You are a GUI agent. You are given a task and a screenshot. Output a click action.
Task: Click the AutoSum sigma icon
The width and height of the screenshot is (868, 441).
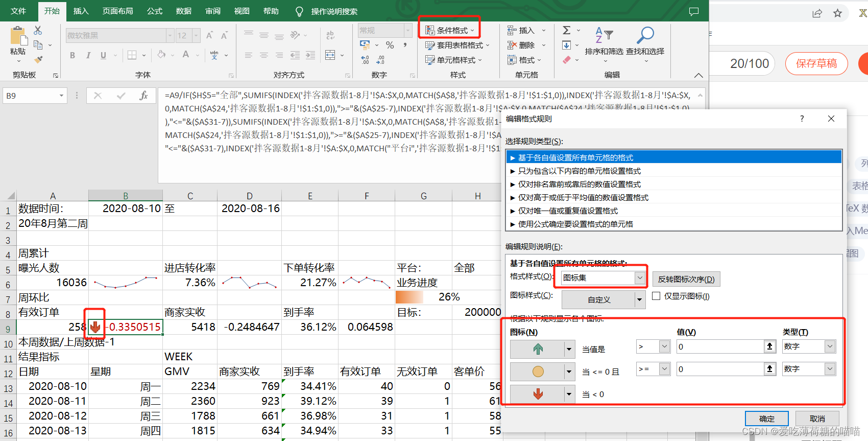coord(566,31)
